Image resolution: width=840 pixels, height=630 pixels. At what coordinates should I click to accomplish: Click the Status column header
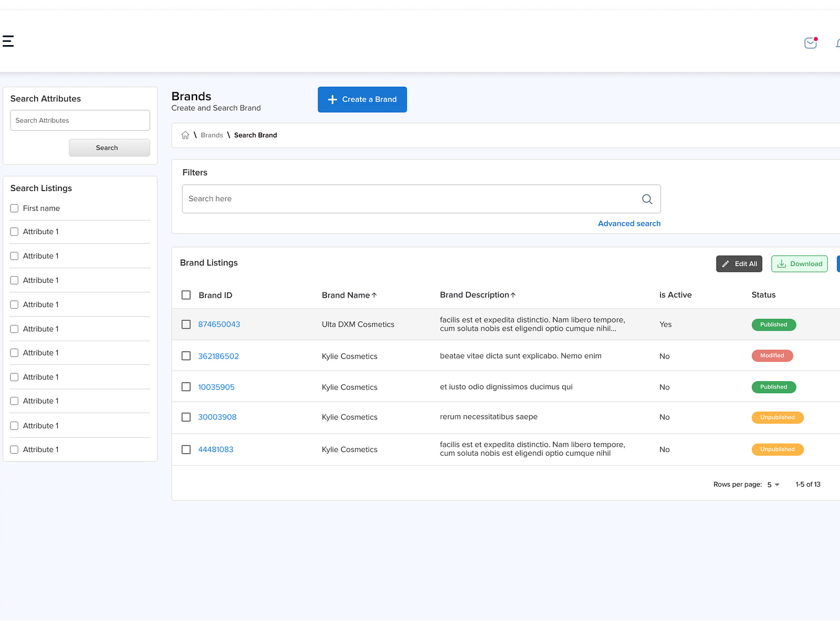[763, 295]
